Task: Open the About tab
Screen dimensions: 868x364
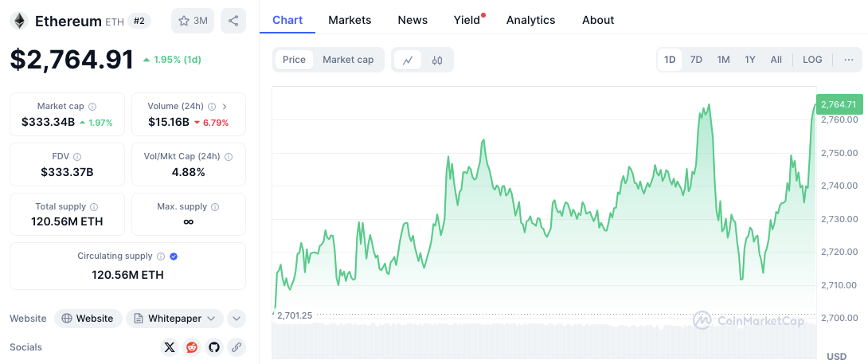Action: [x=598, y=21]
